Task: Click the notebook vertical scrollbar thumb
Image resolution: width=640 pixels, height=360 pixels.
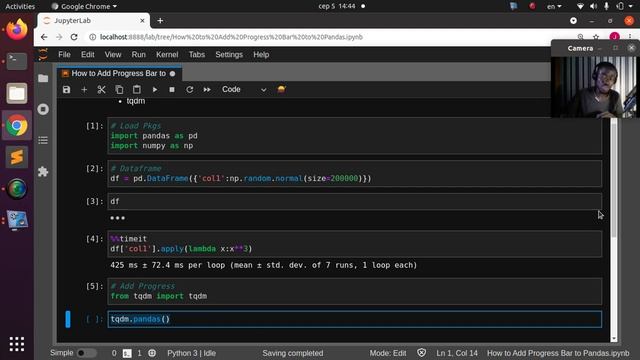Action: [x=613, y=178]
